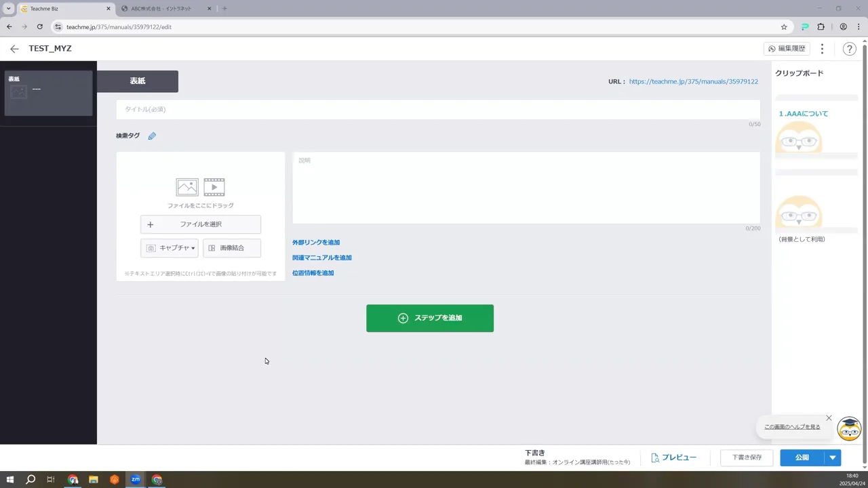Open the 編集履歴 edit history

coord(787,49)
